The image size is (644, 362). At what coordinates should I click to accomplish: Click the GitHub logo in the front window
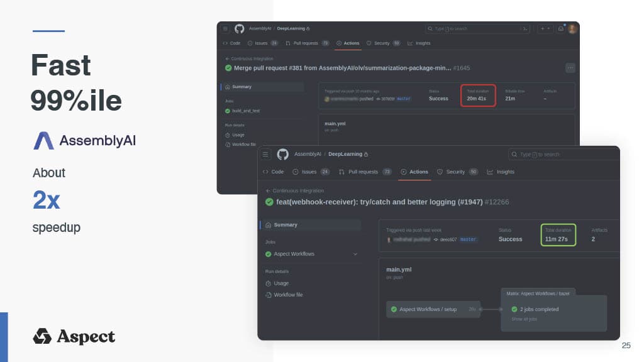[x=282, y=155]
